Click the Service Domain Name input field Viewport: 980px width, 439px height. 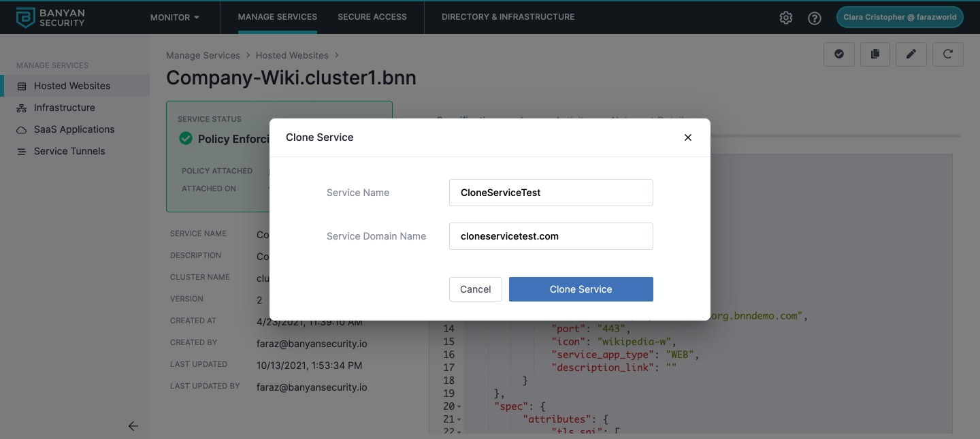click(551, 236)
